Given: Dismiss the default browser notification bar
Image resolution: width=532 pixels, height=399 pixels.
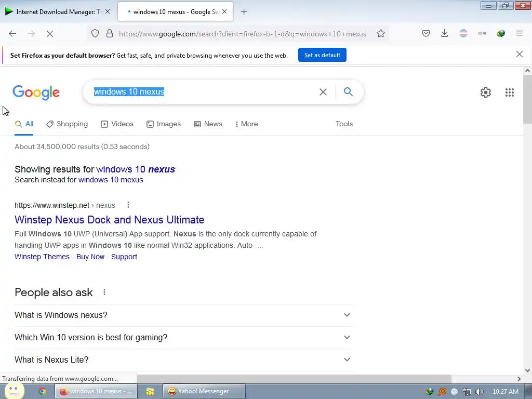Looking at the screenshot, I should (519, 54).
